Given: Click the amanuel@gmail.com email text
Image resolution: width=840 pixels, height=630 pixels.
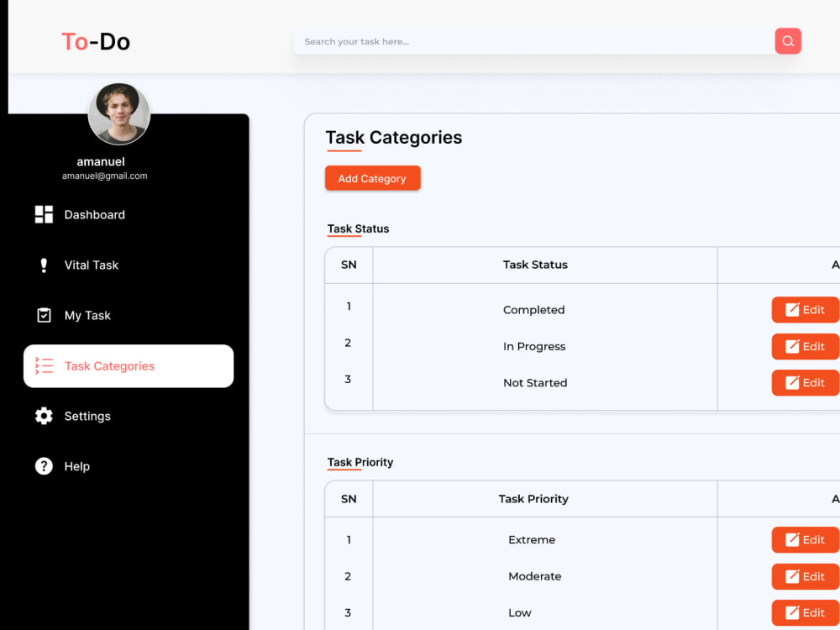Looking at the screenshot, I should [104, 176].
